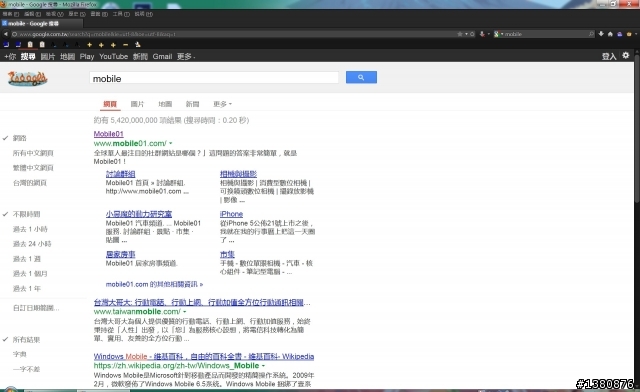Select 過去 24 小時 time filter
The height and width of the screenshot is (392, 640).
point(32,244)
